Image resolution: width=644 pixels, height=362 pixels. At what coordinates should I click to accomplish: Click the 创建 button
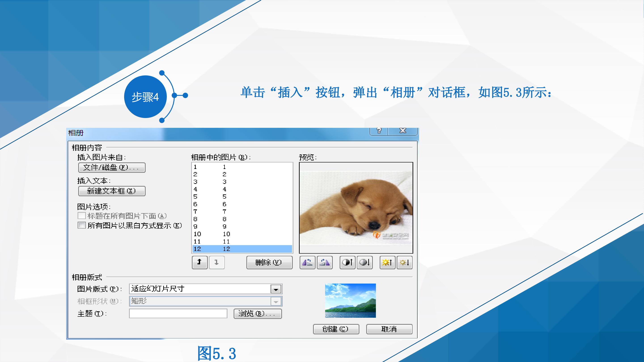[336, 329]
